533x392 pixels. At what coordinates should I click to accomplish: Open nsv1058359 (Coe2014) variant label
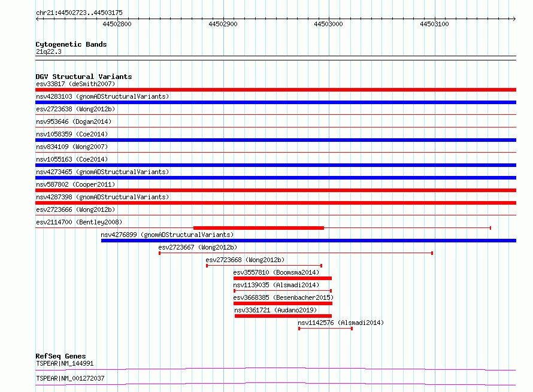click(72, 134)
